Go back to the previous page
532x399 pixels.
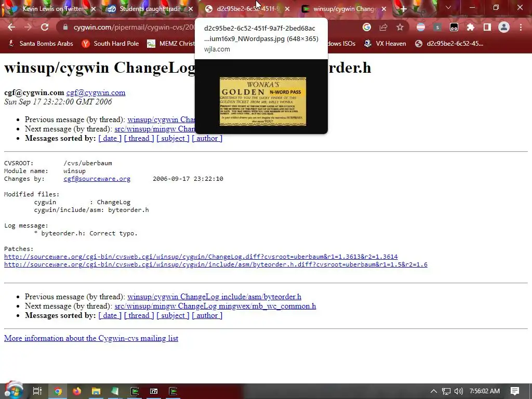point(11,27)
